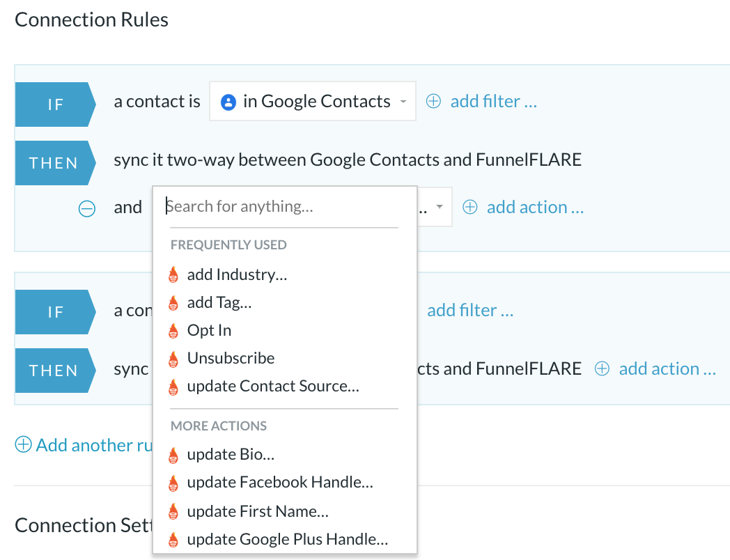The height and width of the screenshot is (560, 730).
Task: Select 'update Google Plus Handle...' action
Action: point(288,540)
